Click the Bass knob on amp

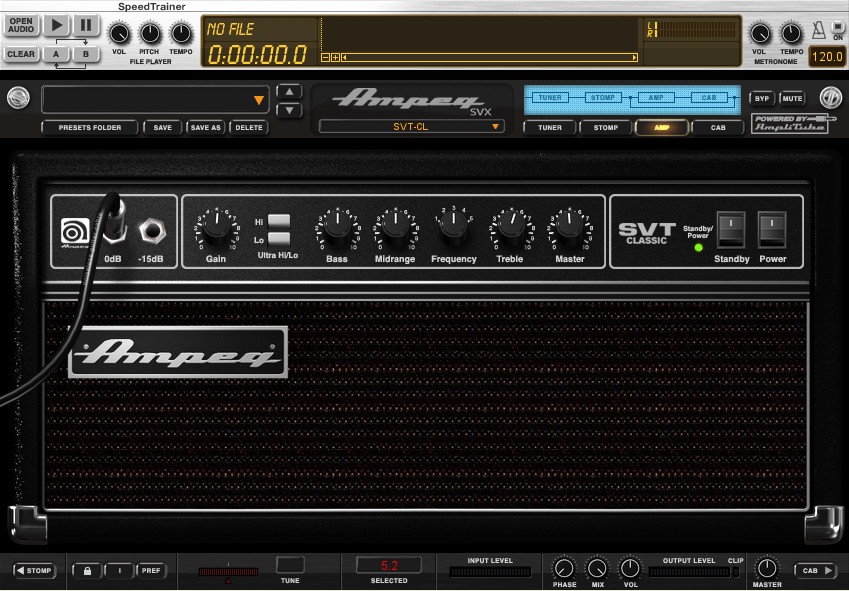(338, 226)
